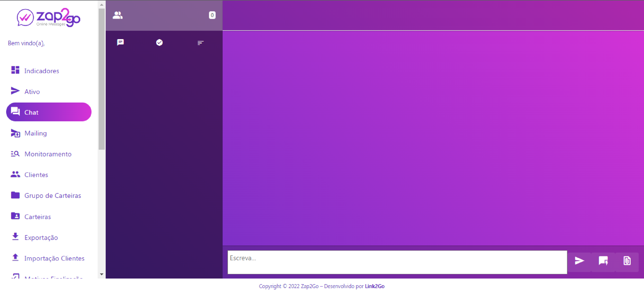Select the Chat sidebar item
644x291 pixels.
(49, 112)
